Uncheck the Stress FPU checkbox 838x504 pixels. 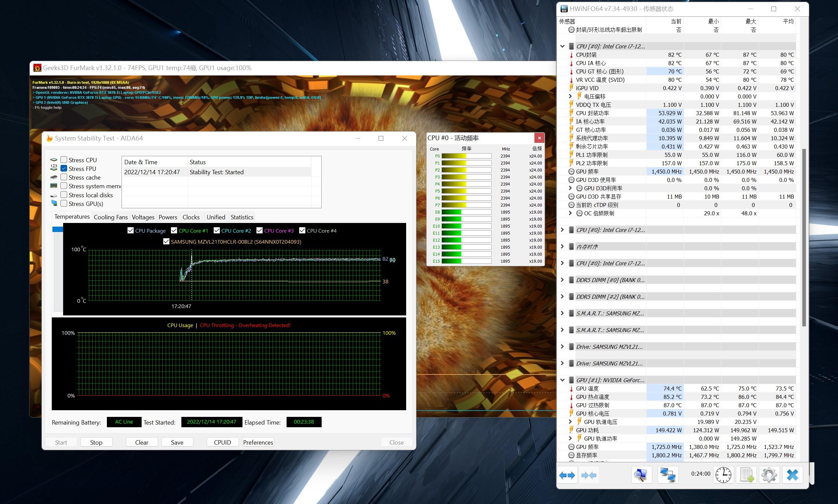[64, 169]
